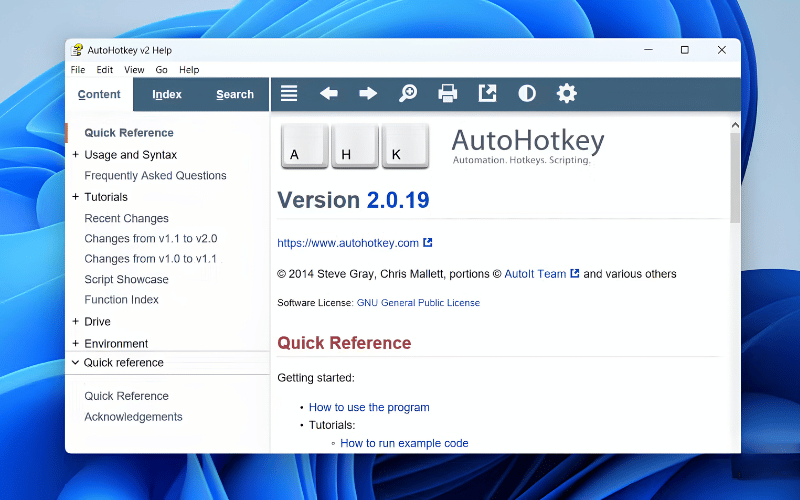Print the page with the printer icon
The height and width of the screenshot is (500, 800).
point(447,93)
